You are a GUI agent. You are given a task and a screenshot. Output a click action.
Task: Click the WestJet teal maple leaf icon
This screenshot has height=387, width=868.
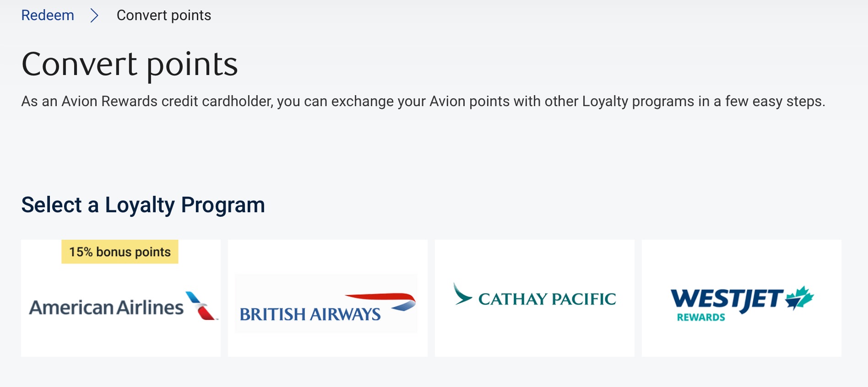click(x=799, y=298)
